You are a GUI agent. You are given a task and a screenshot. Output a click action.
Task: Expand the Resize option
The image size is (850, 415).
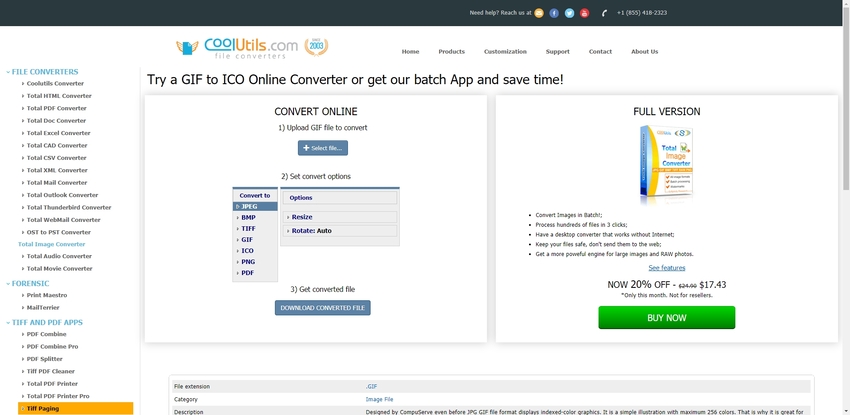pos(301,217)
